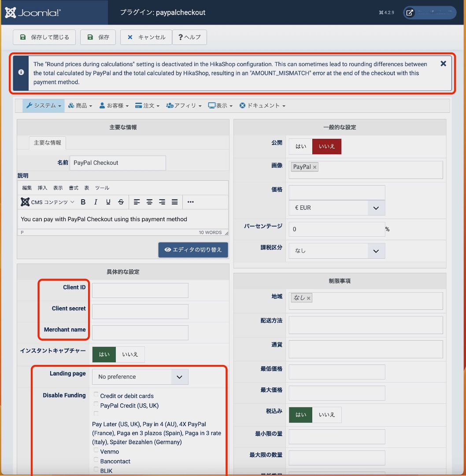Click キャンセル button

[x=146, y=37]
